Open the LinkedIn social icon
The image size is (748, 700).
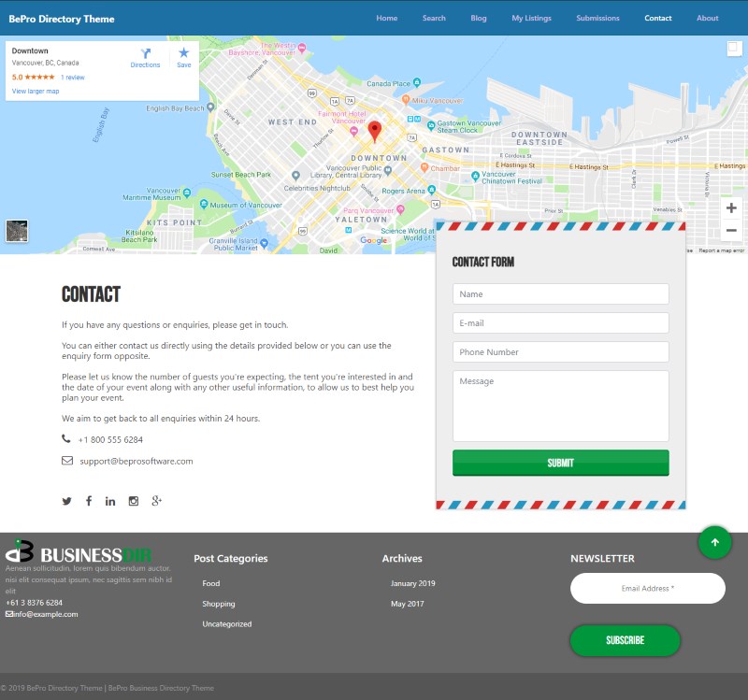(110, 501)
